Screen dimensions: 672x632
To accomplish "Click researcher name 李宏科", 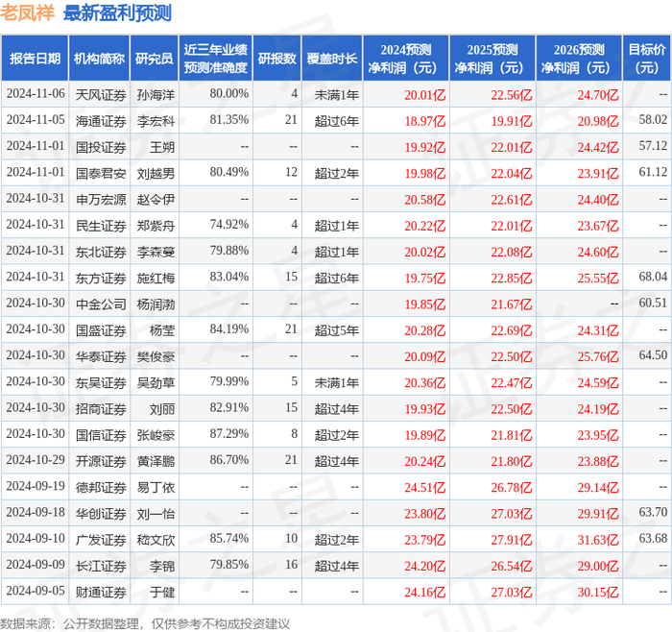I will point(156,121).
